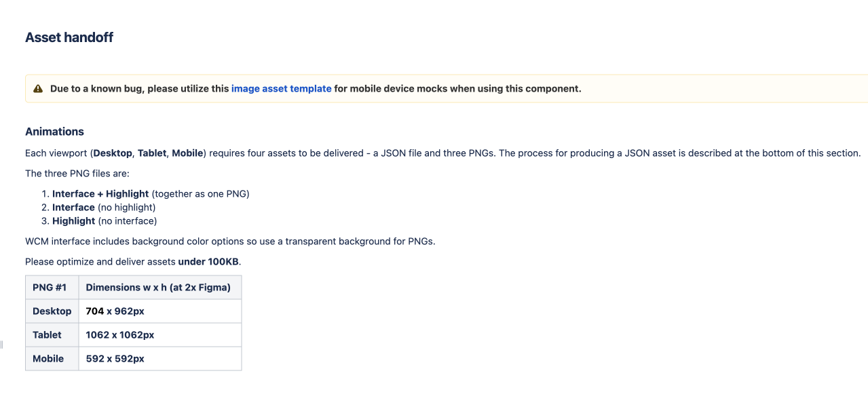Screen dimensions: 868x403
Task: Click the bold Tablet word in the paragraph
Action: point(152,153)
